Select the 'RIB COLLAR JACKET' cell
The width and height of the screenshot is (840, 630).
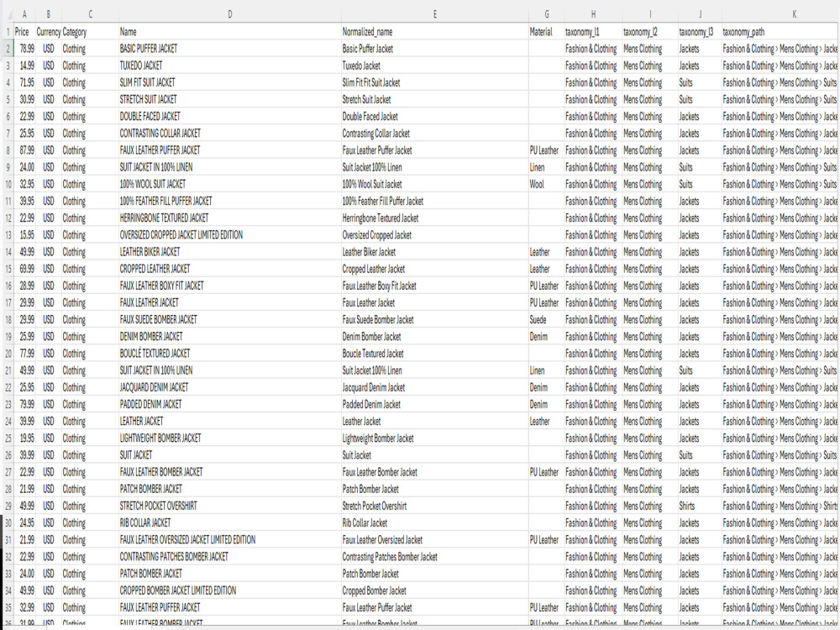pyautogui.click(x=230, y=522)
